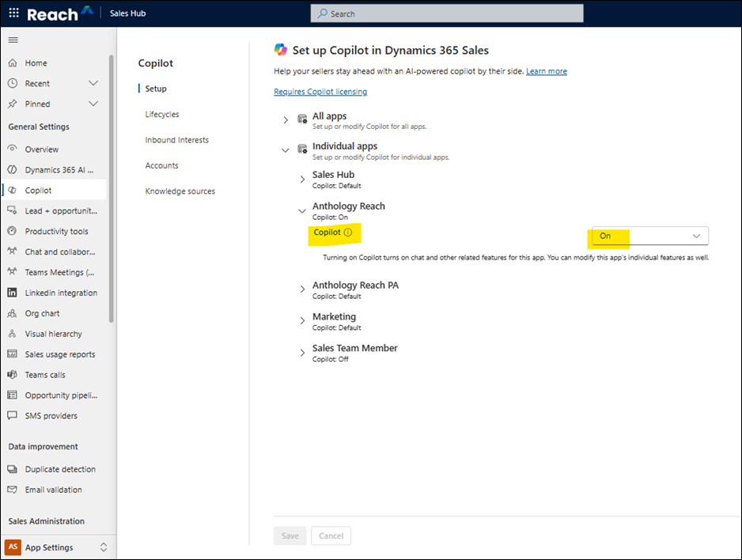This screenshot has width=742, height=560.
Task: Click the All apps settings icon
Action: 302,119
